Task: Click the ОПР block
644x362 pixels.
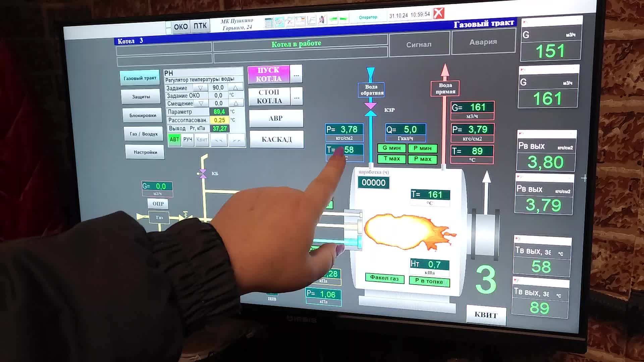Action: [158, 203]
